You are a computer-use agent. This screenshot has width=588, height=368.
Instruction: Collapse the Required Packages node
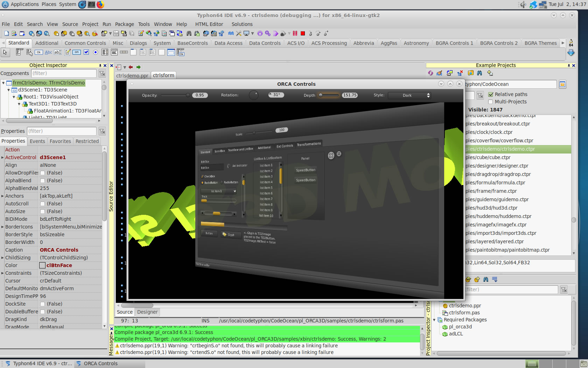click(434, 320)
